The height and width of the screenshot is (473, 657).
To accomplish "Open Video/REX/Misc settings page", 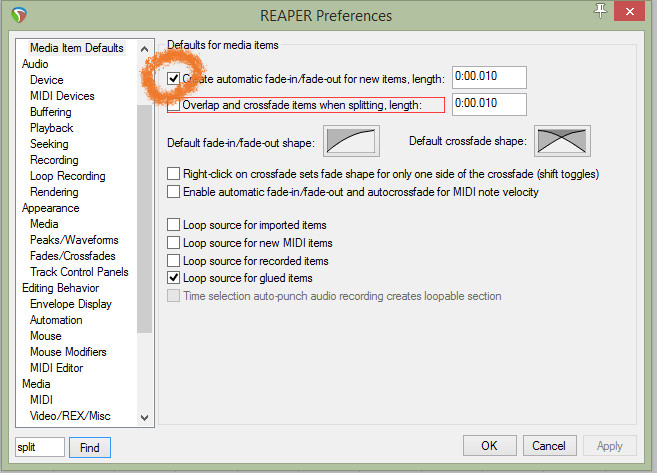I will (70, 416).
